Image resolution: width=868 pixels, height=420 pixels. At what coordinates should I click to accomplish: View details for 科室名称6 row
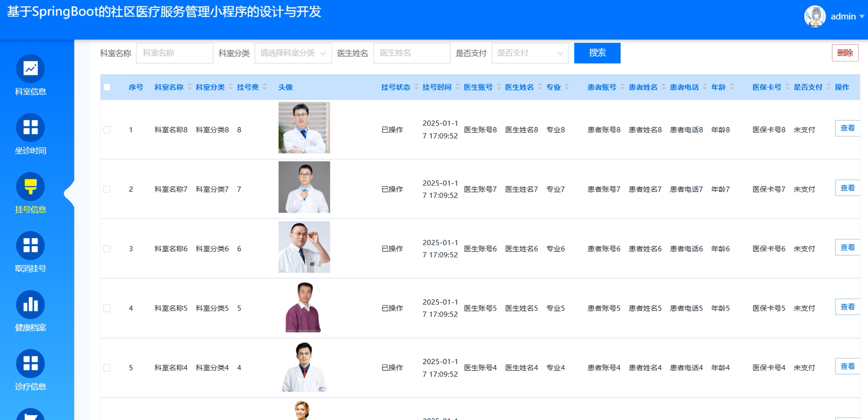[847, 248]
